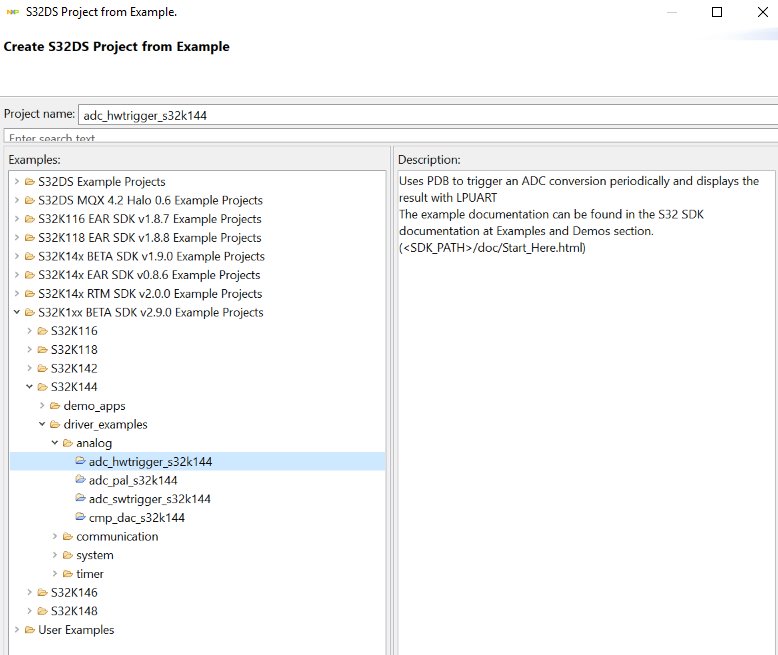
Task: Expand the demo_apps folder arrow
Action: click(42, 406)
